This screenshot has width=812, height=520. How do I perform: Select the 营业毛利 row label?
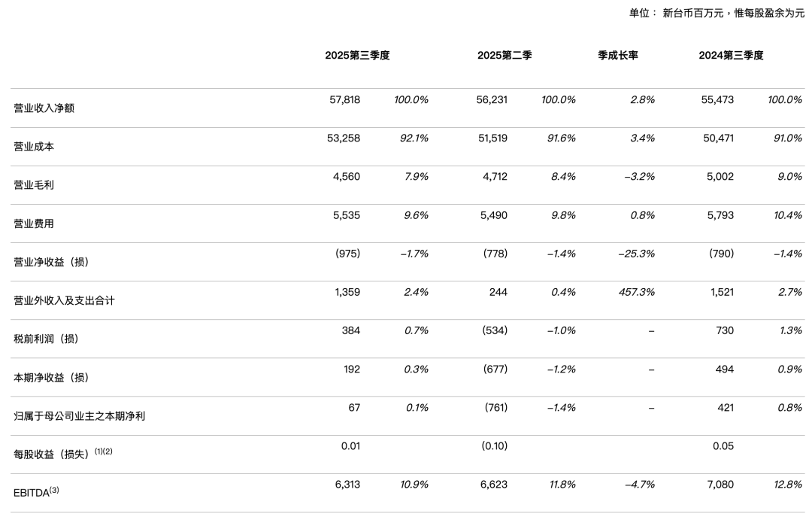[34, 185]
